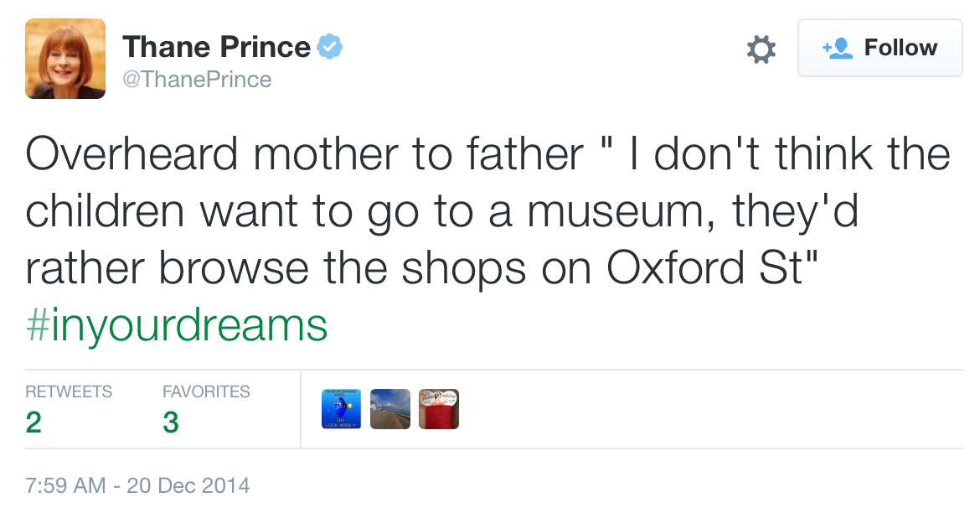Open the blue fish avatar user
980x508 pixels.
tap(342, 409)
